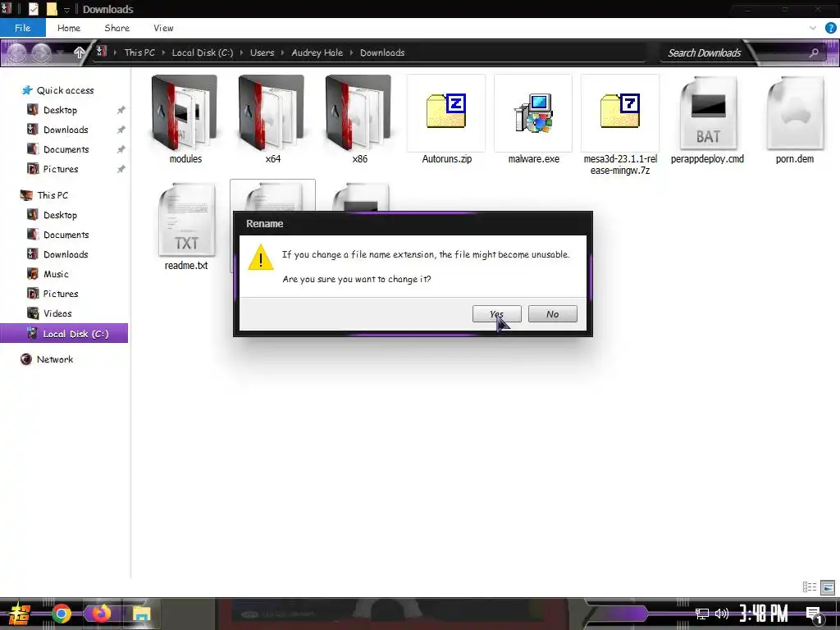Select Local Disk (C:) in the sidebar
This screenshot has height=630, width=840.
(64, 333)
